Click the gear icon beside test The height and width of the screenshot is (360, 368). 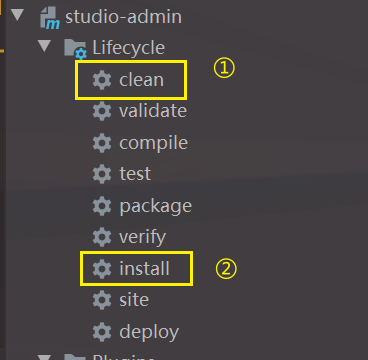click(102, 174)
